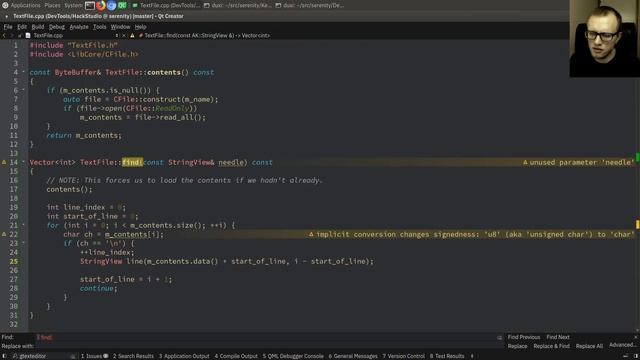Click the green marker on editor scrollbar
The image size is (640, 360).
[638, 158]
